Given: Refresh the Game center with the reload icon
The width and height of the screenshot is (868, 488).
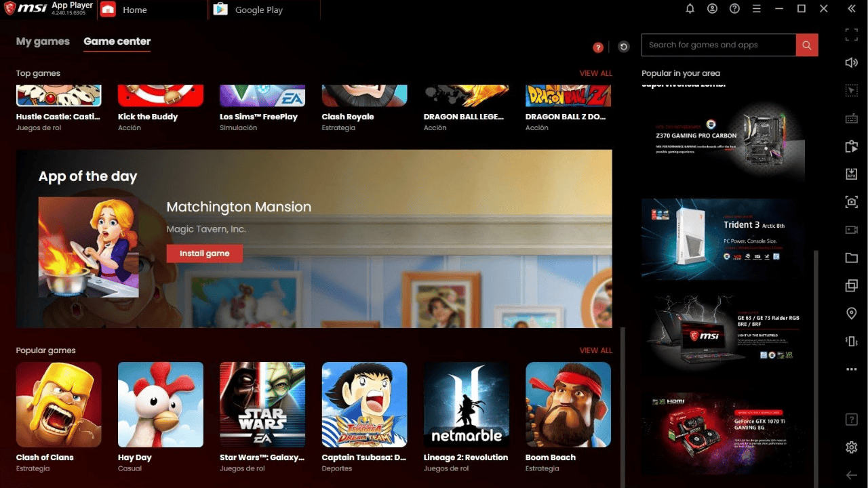Looking at the screenshot, I should pos(624,47).
